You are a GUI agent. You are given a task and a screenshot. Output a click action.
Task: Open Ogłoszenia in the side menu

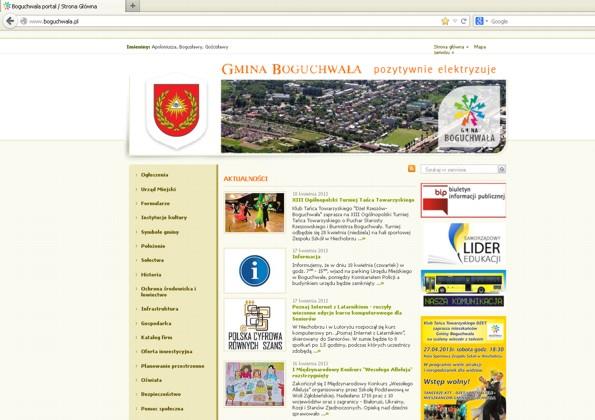click(154, 175)
